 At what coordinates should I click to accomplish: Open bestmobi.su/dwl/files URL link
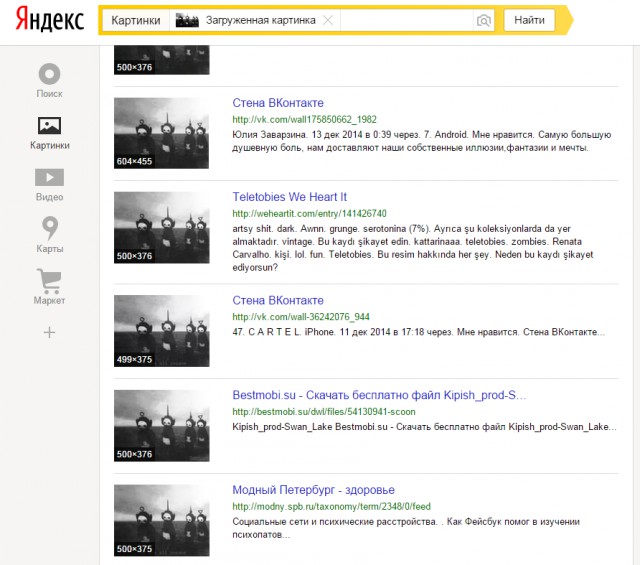click(x=324, y=412)
